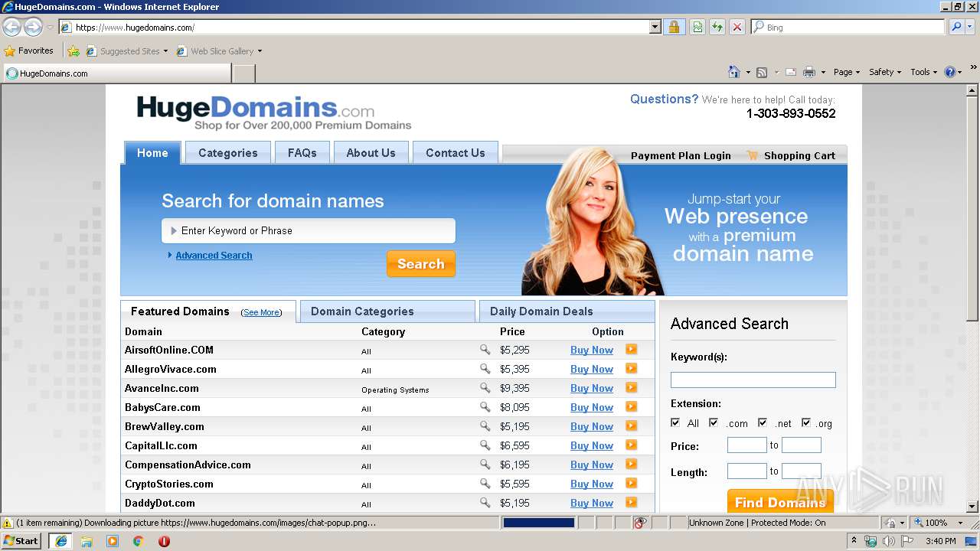
Task: Click the New Tab button
Action: pyautogui.click(x=243, y=73)
